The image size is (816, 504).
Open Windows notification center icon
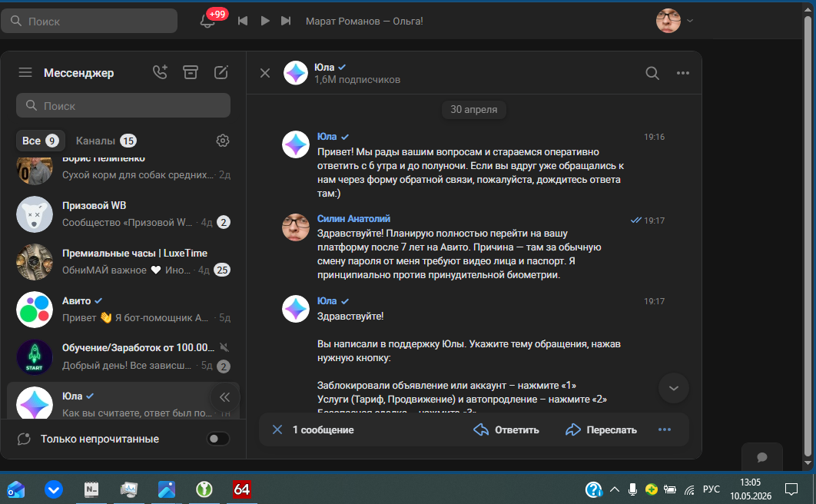791,489
